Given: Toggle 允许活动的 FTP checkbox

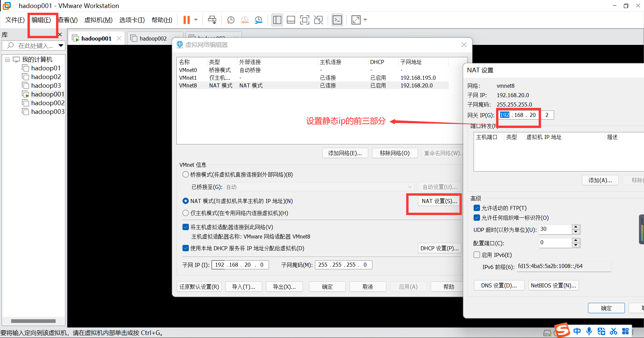Looking at the screenshot, I should [x=477, y=208].
